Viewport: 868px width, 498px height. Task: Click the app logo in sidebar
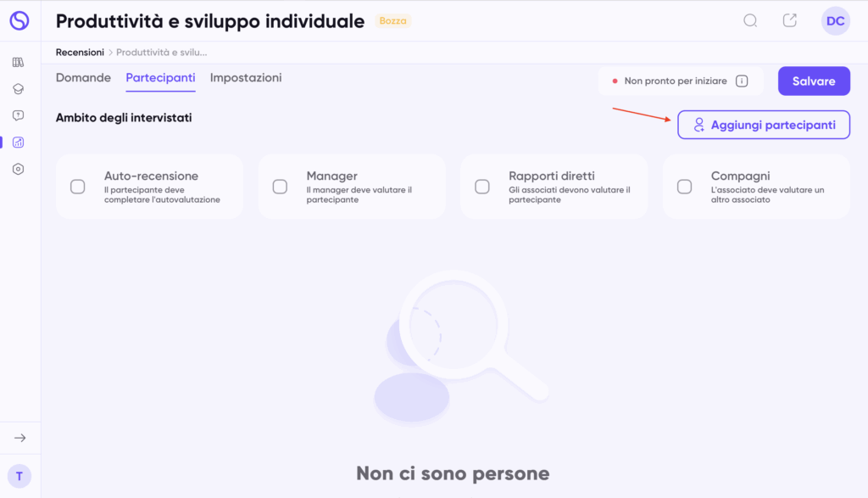click(x=19, y=21)
